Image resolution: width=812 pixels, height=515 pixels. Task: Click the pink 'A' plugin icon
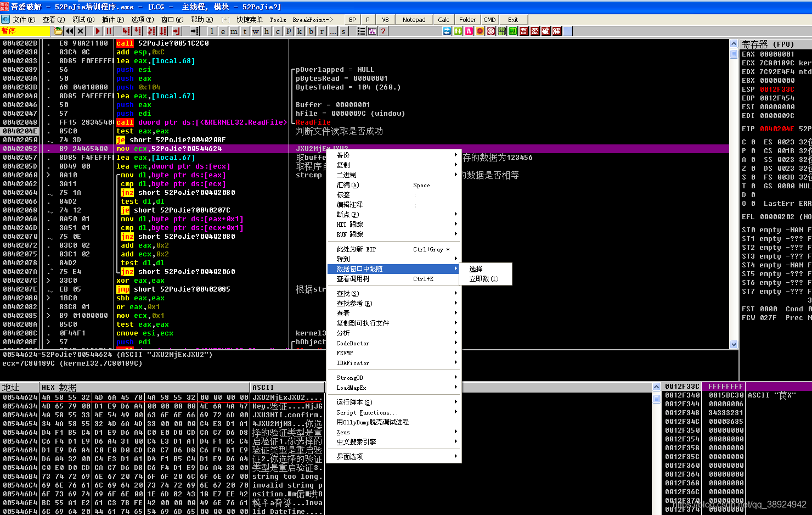point(469,31)
